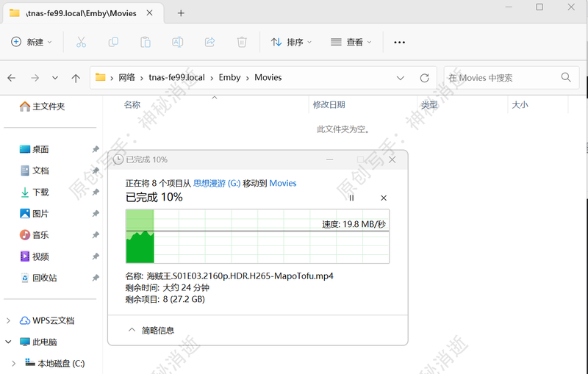The height and width of the screenshot is (374, 588).
Task: Select the Emby\Movies window tab
Action: 83,13
